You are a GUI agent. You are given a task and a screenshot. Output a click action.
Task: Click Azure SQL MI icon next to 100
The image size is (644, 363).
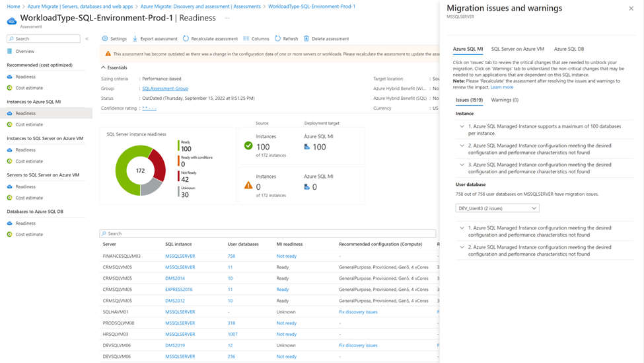coord(306,147)
